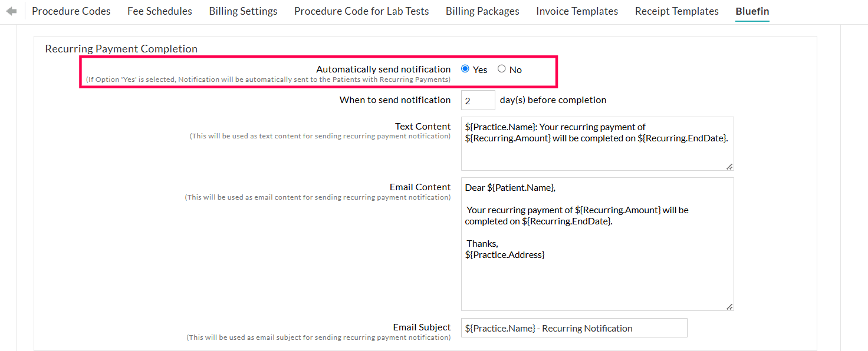Open Procedure Code for Lab Tests tab

pos(361,11)
